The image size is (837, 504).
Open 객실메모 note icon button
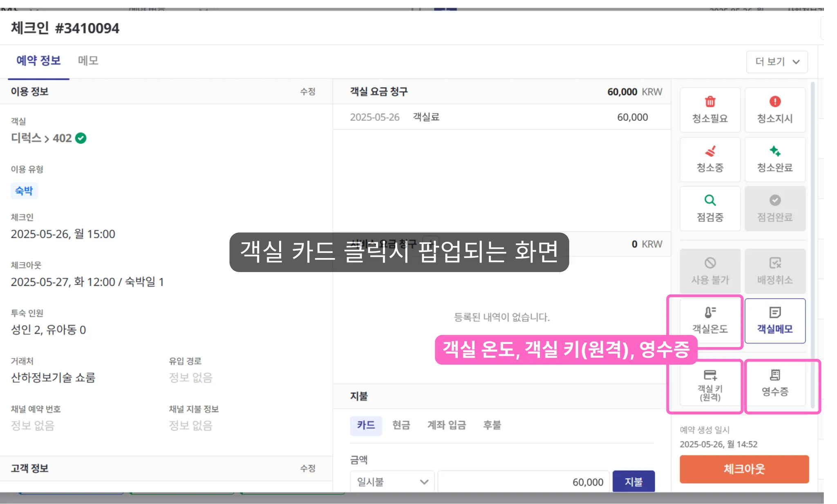point(774,320)
